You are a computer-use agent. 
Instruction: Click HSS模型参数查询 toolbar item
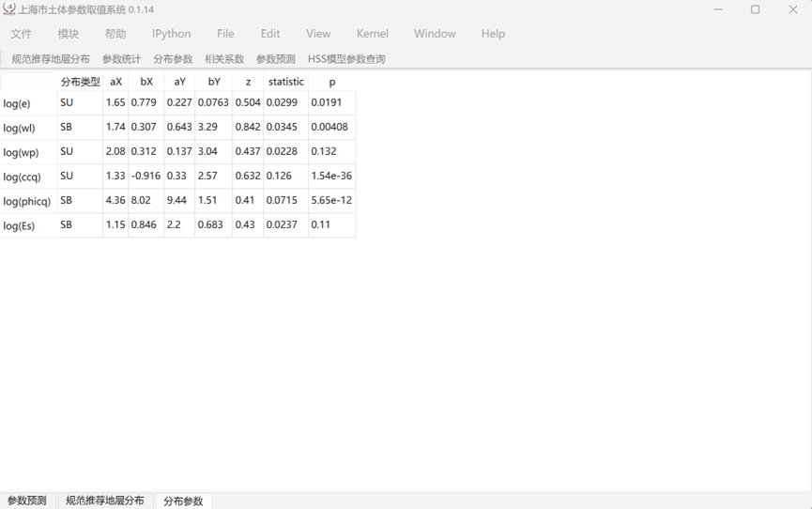pyautogui.click(x=346, y=59)
